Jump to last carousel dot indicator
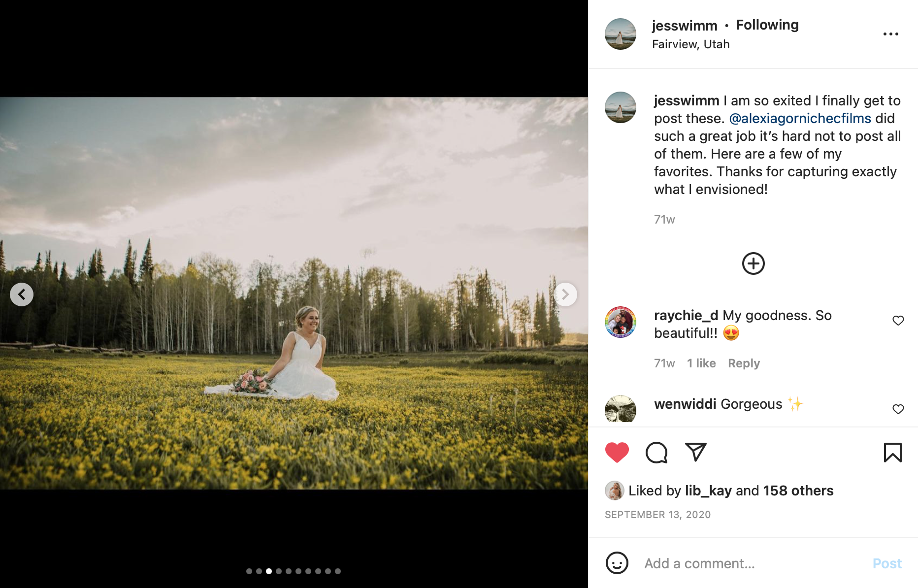 (338, 571)
